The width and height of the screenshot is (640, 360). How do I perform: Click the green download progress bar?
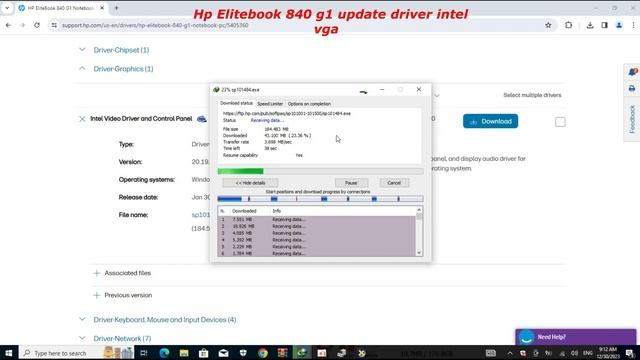(x=320, y=171)
